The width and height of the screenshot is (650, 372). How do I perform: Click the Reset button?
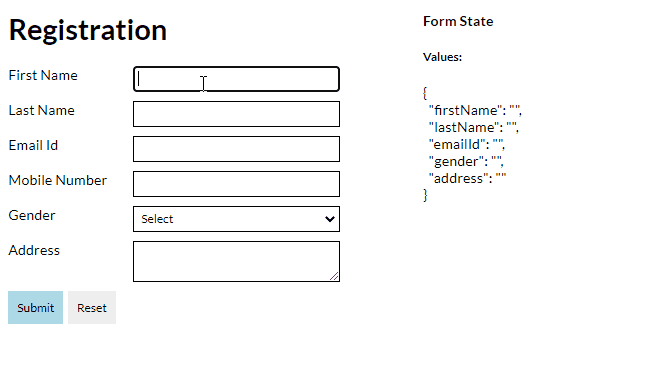tap(92, 307)
